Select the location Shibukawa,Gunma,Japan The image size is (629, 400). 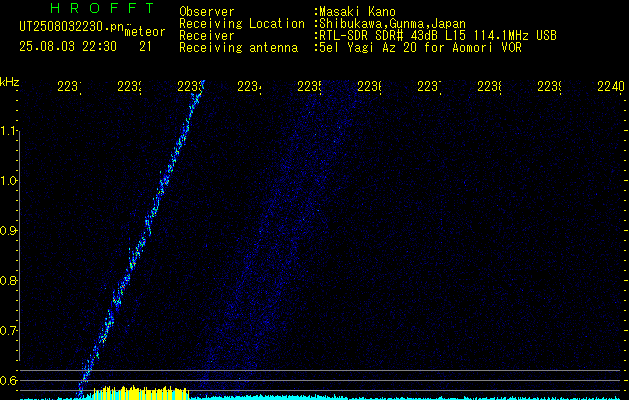(x=390, y=24)
